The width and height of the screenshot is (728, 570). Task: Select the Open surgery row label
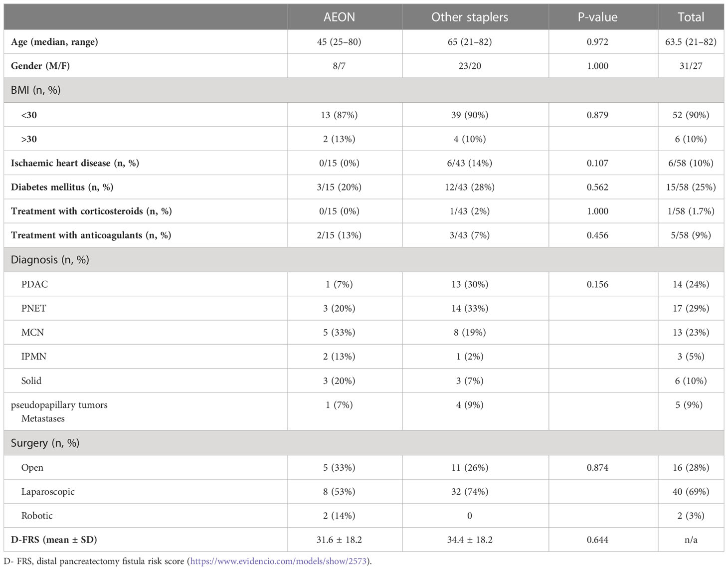[32, 468]
